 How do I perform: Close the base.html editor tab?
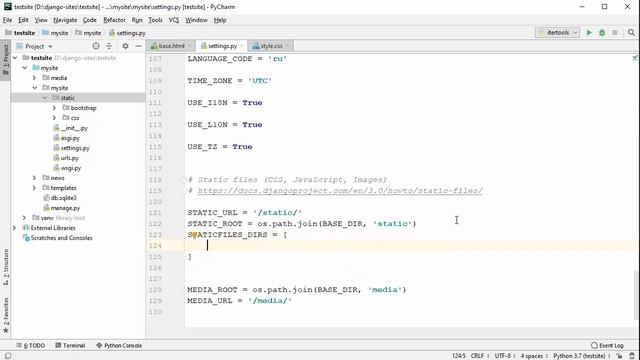(x=190, y=46)
